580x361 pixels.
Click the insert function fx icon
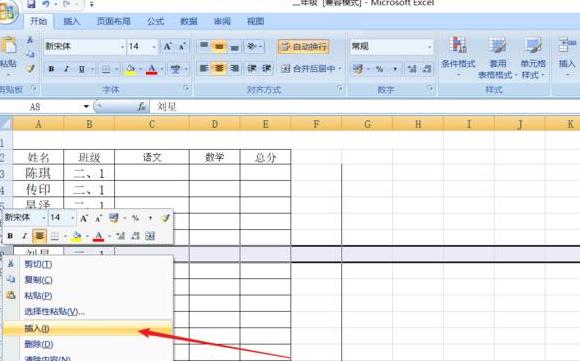click(141, 107)
